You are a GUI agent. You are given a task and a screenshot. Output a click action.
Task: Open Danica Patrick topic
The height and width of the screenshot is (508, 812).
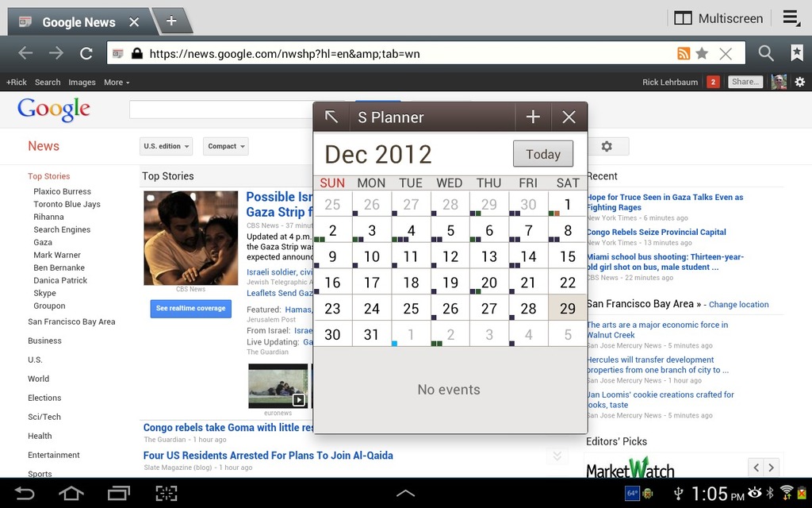(x=60, y=280)
